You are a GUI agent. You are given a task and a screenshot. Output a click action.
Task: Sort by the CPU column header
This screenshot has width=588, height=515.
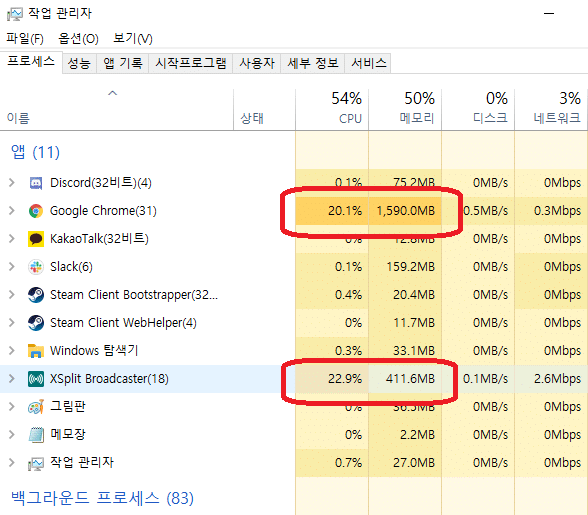[x=332, y=110]
